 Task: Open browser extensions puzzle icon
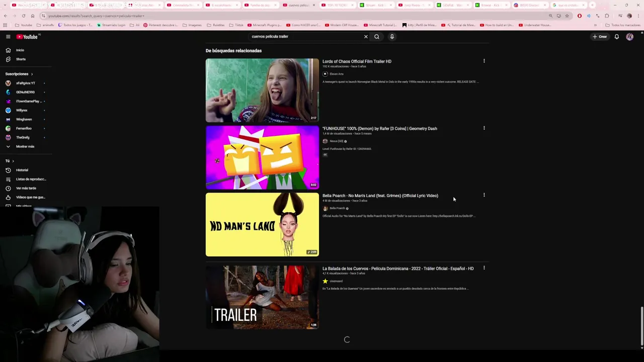point(607,16)
